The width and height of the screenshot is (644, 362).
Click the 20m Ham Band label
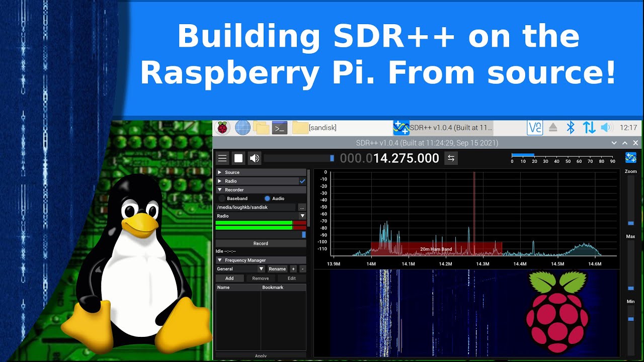[436, 249]
